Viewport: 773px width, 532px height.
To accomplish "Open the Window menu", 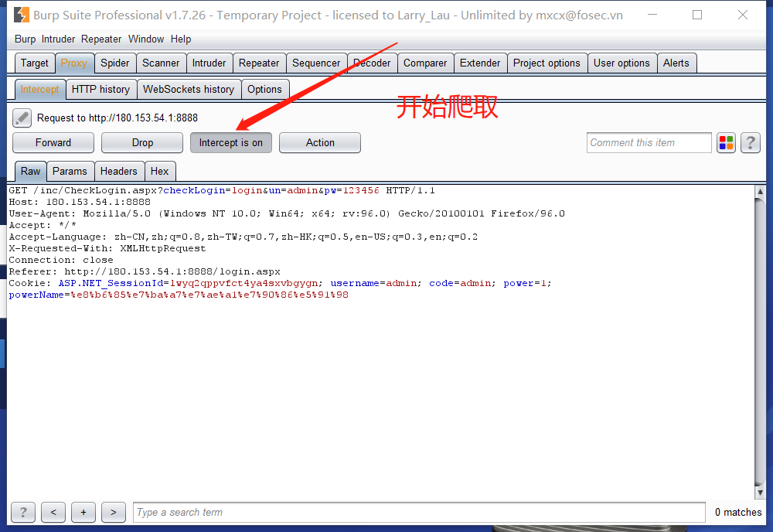I will (x=146, y=39).
